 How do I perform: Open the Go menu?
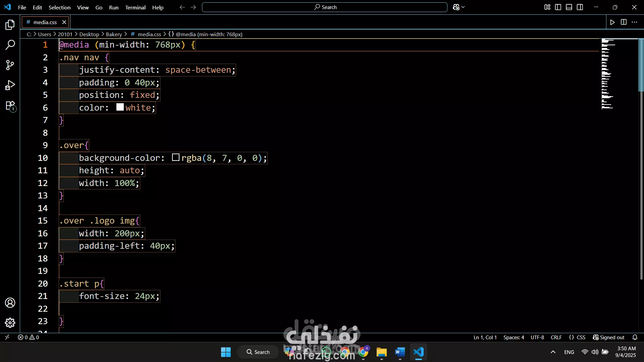pos(99,7)
